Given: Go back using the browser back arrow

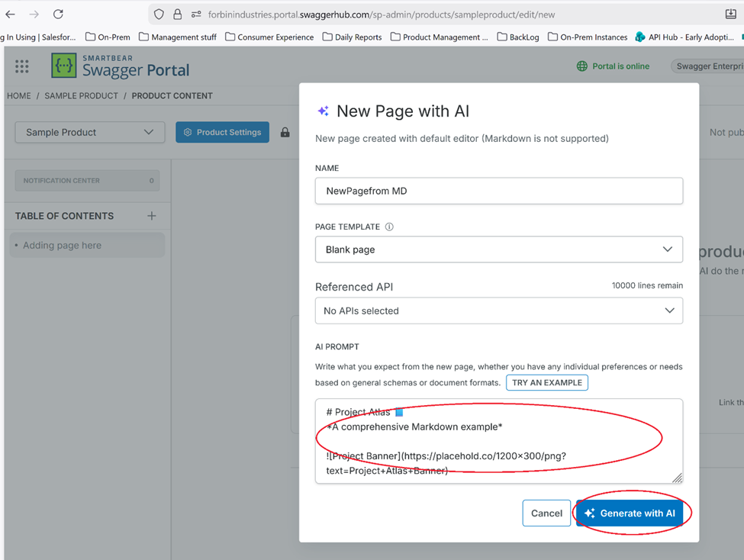Looking at the screenshot, I should 10,14.
